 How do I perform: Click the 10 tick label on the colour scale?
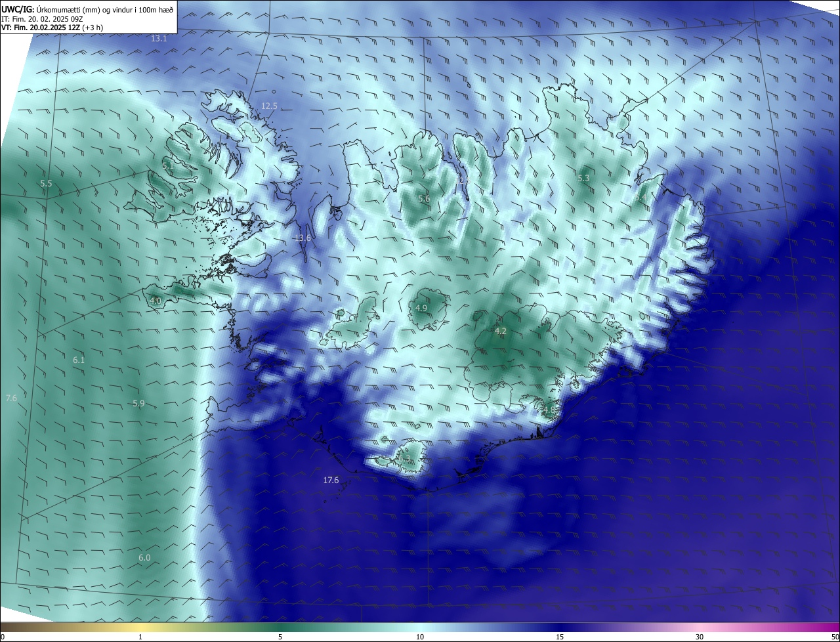click(x=420, y=637)
